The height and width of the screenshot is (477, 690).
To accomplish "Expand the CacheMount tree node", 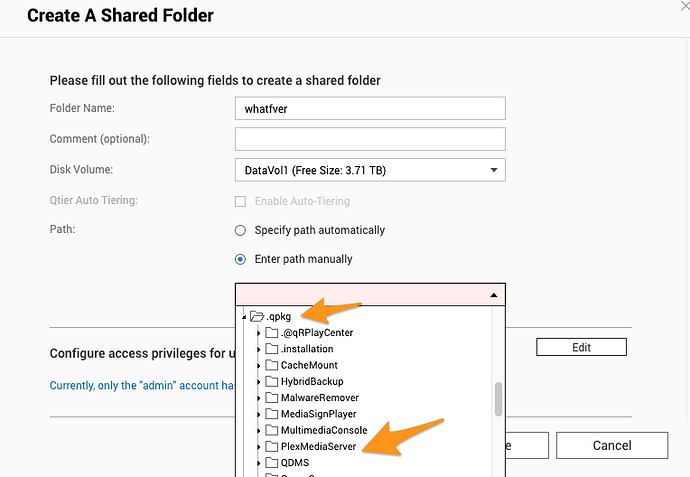I will click(259, 366).
